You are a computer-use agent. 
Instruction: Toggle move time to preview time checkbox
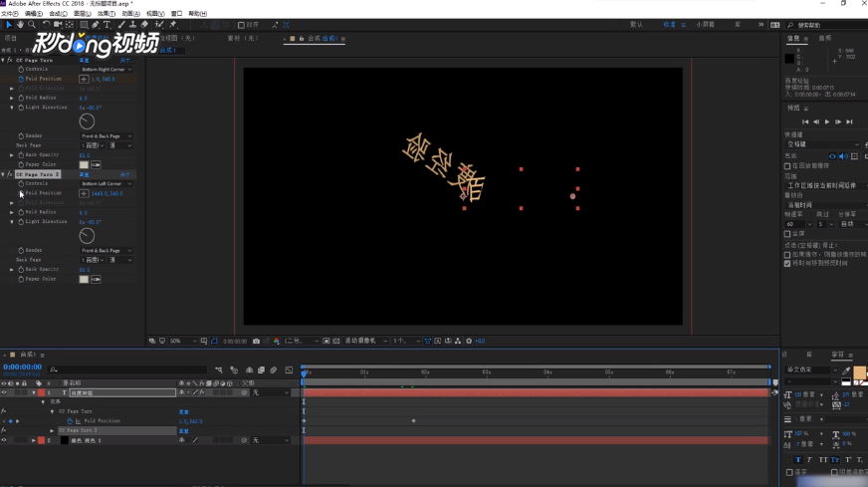coord(787,263)
